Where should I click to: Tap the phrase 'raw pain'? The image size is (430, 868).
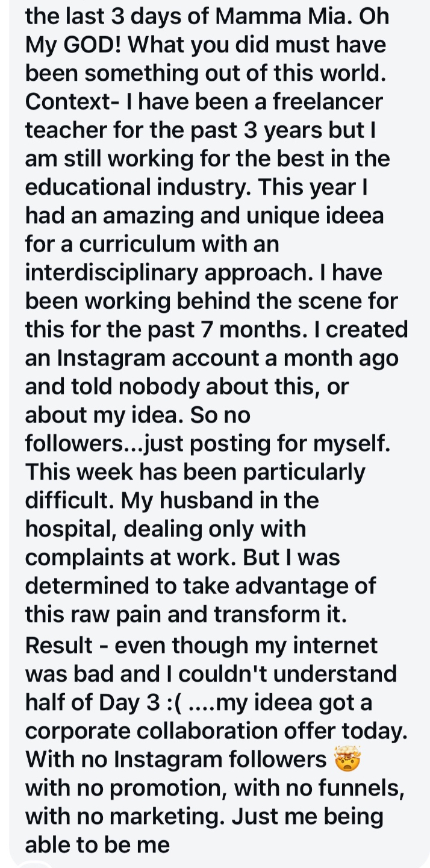pyautogui.click(x=126, y=615)
